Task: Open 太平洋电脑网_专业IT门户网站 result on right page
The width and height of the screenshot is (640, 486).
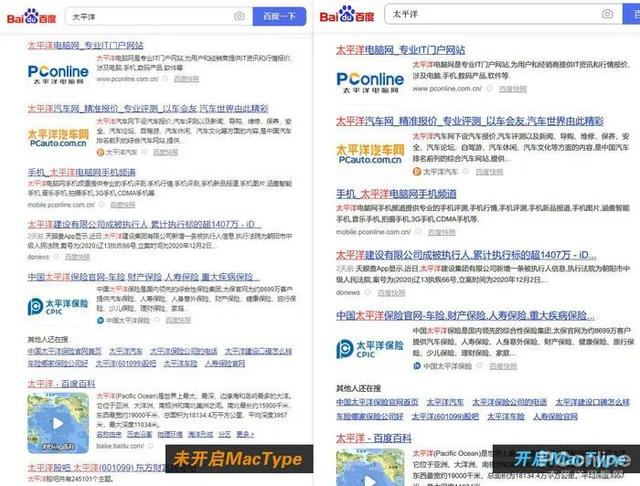Action: [400, 50]
